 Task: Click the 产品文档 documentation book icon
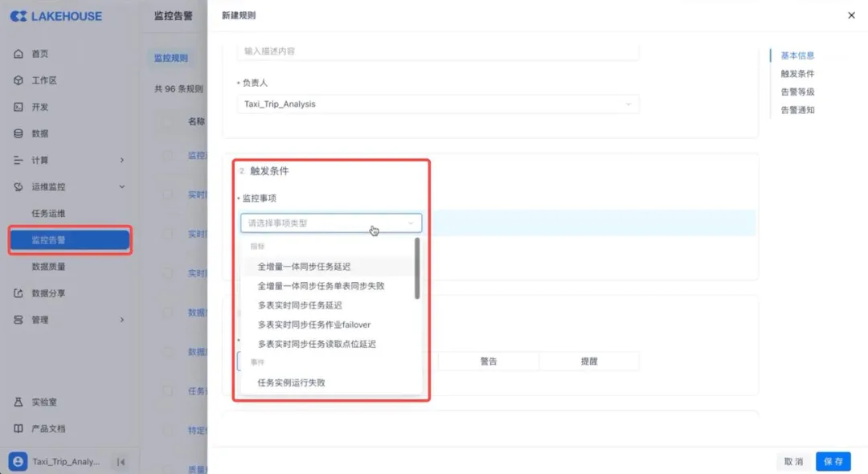click(x=18, y=428)
